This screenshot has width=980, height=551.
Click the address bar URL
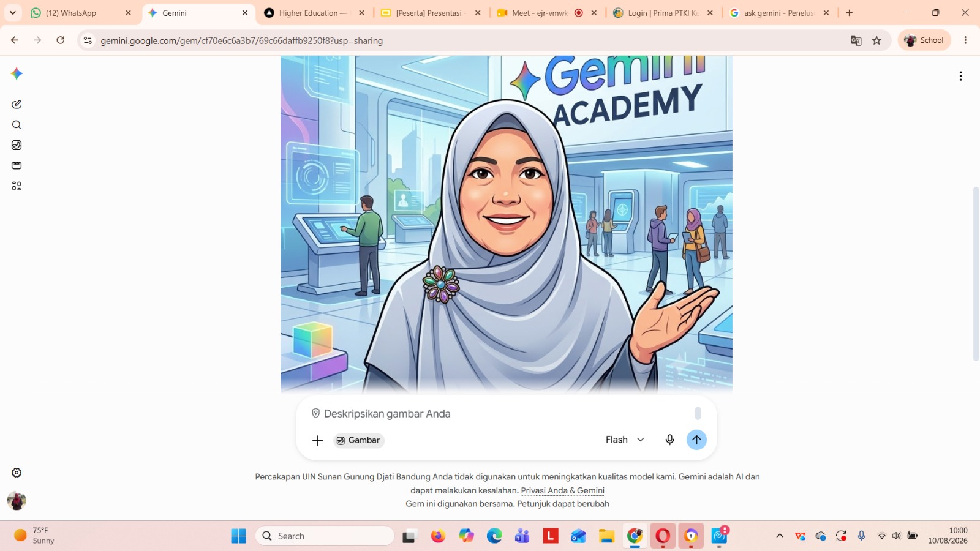pyautogui.click(x=242, y=40)
